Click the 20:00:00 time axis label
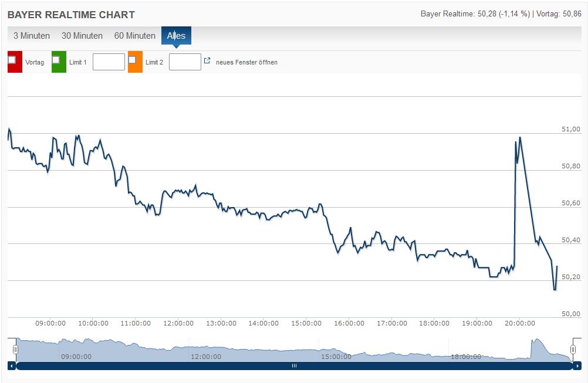Viewport: 588px width, 383px height. [520, 323]
